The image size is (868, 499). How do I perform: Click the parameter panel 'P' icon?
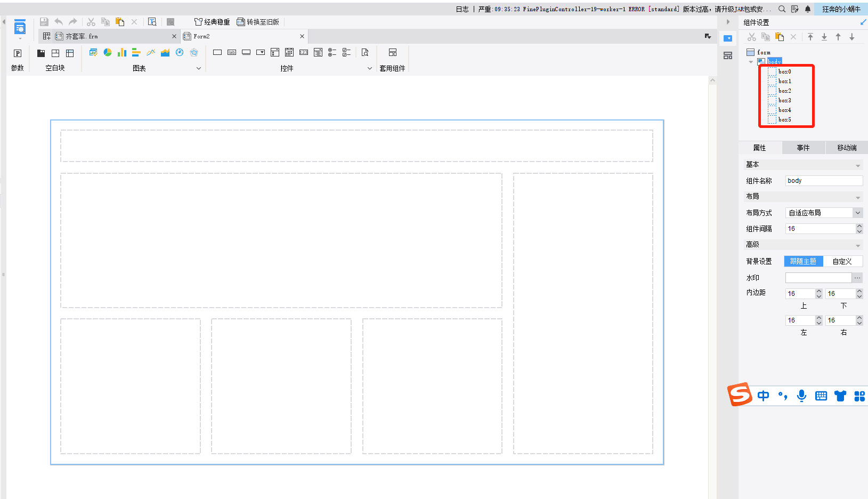(18, 53)
